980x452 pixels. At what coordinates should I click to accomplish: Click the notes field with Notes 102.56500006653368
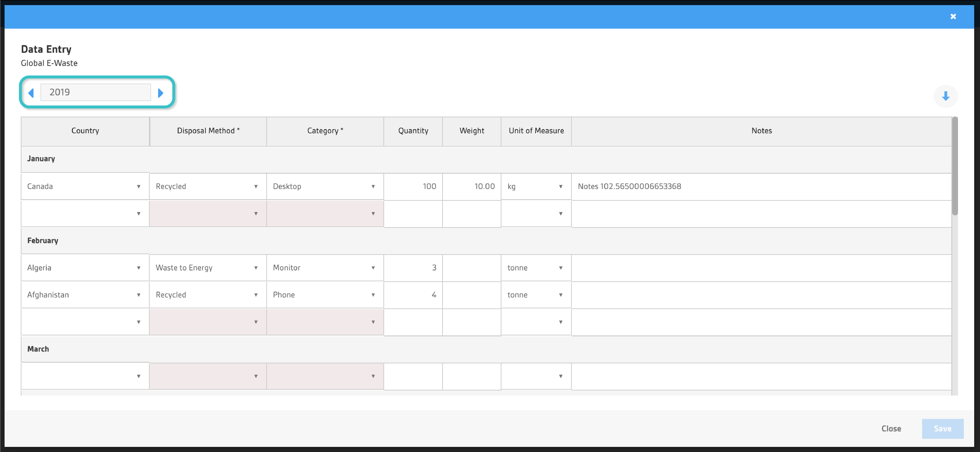point(761,186)
